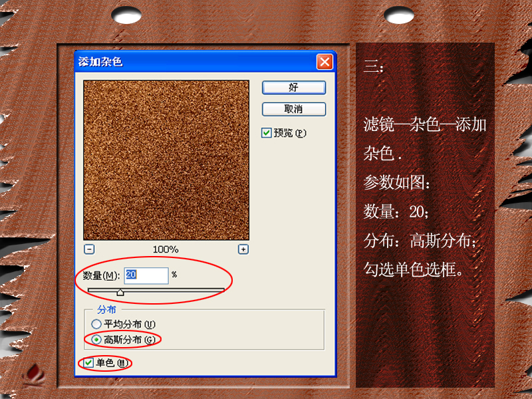
Task: Click the flame logo at bottom-left corner
Action: [34, 375]
